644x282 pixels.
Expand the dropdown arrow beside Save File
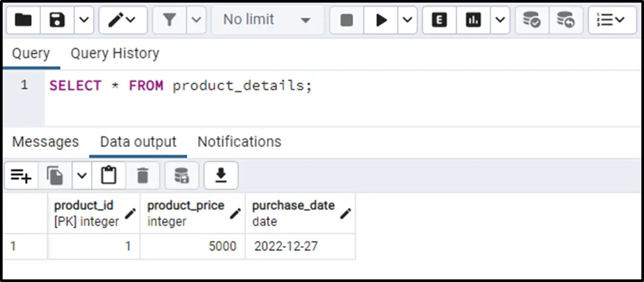point(82,20)
